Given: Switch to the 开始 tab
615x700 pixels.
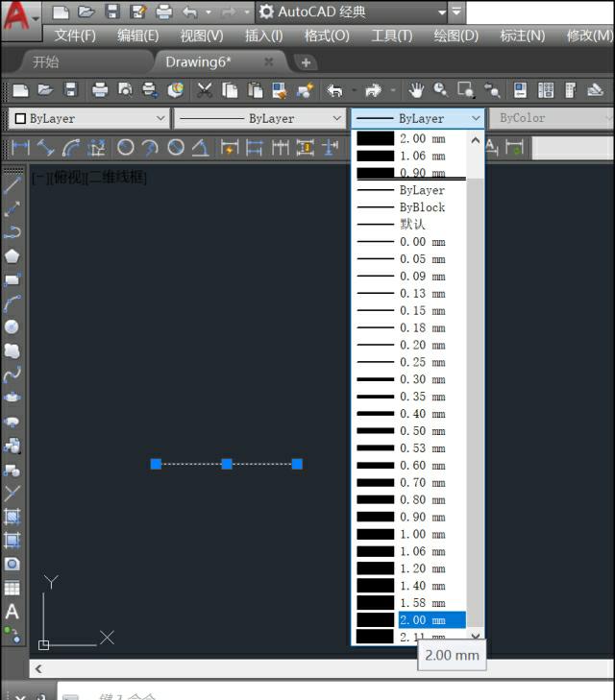Looking at the screenshot, I should point(45,62).
